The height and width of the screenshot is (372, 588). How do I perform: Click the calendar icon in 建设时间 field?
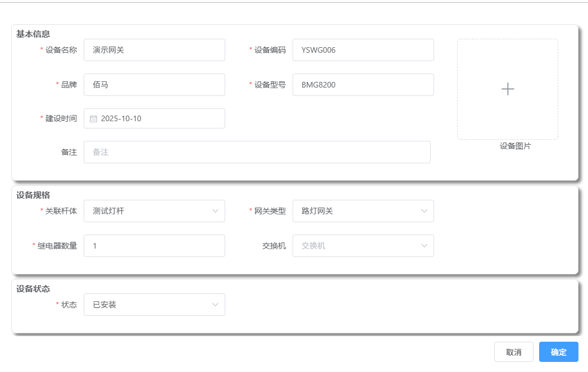(x=93, y=118)
